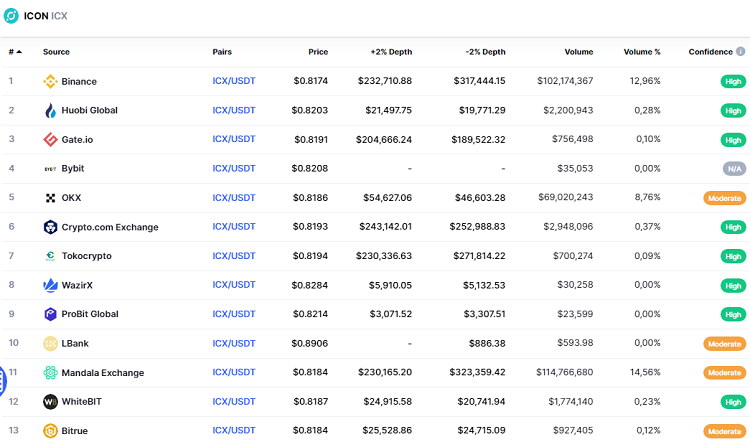Click the Confidence info icon
Screen dimensions: 750x442
(741, 52)
